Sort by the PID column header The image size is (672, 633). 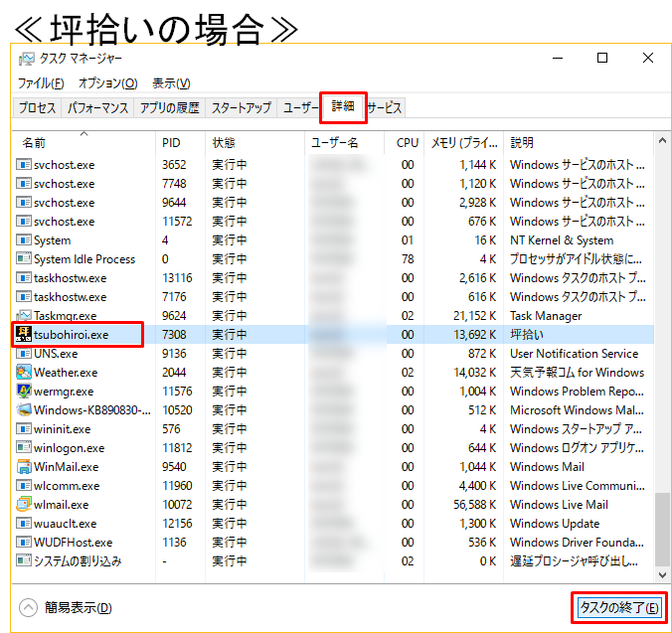pos(180,143)
